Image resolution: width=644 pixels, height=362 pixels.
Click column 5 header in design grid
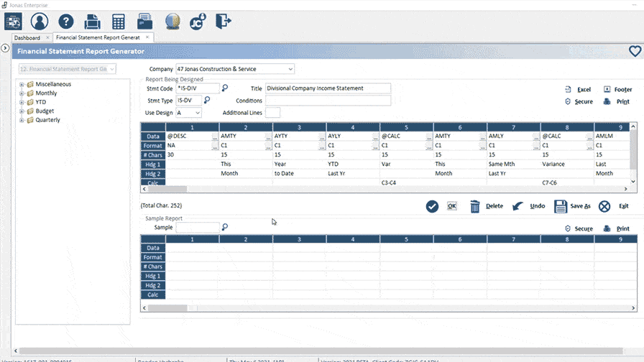click(406, 127)
